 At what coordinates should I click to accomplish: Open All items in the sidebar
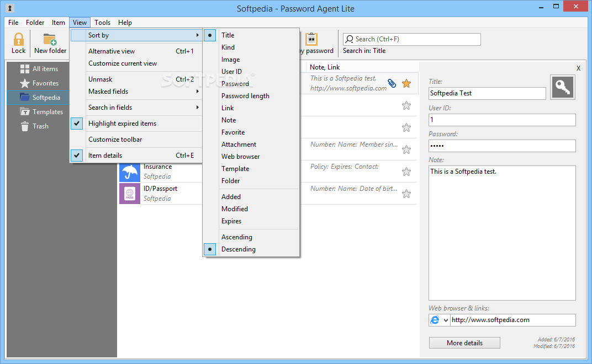tap(39, 68)
